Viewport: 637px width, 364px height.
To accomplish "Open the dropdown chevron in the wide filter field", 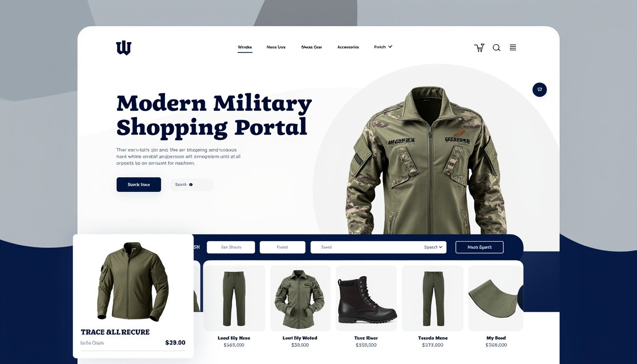I will [x=441, y=247].
